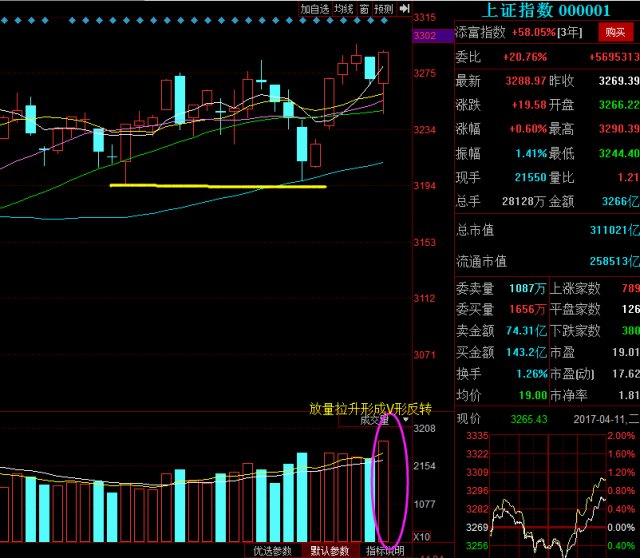Click the last volume bar in ellipse
Image resolution: width=640 pixels, height=558 pixels.
click(x=385, y=492)
